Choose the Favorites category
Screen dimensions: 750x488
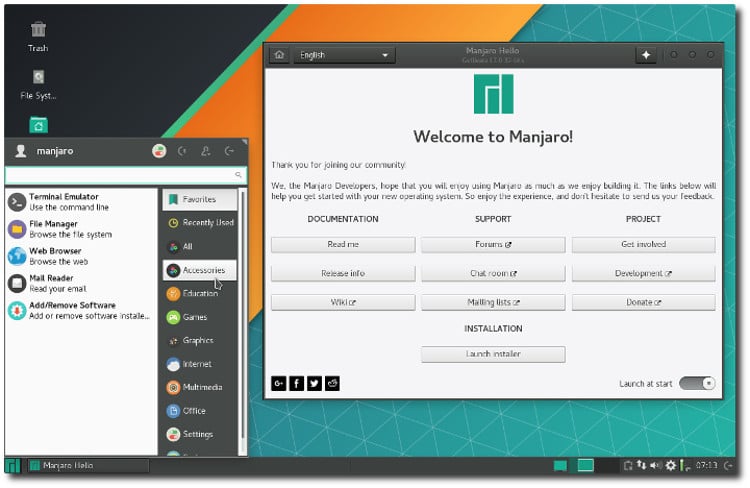(x=200, y=199)
